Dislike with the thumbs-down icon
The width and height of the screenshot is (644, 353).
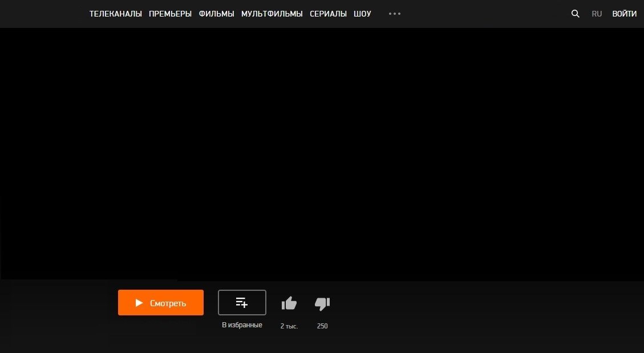pos(322,304)
